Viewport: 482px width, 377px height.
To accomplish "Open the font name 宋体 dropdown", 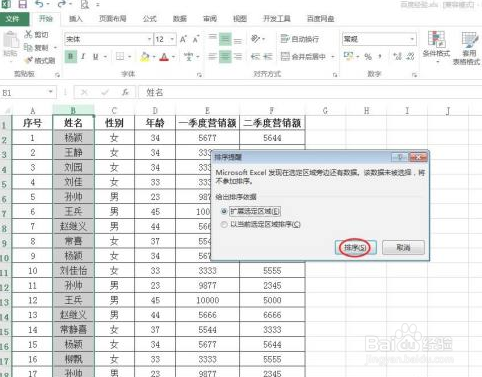I will pos(149,39).
